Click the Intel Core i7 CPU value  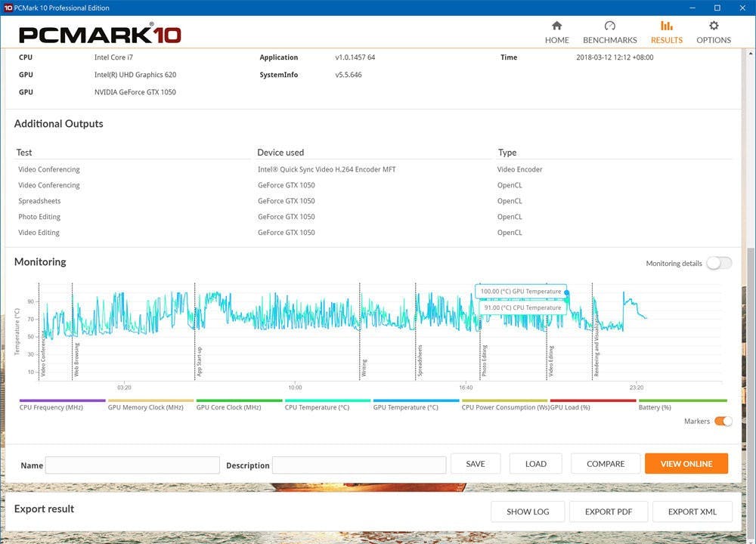(x=113, y=57)
